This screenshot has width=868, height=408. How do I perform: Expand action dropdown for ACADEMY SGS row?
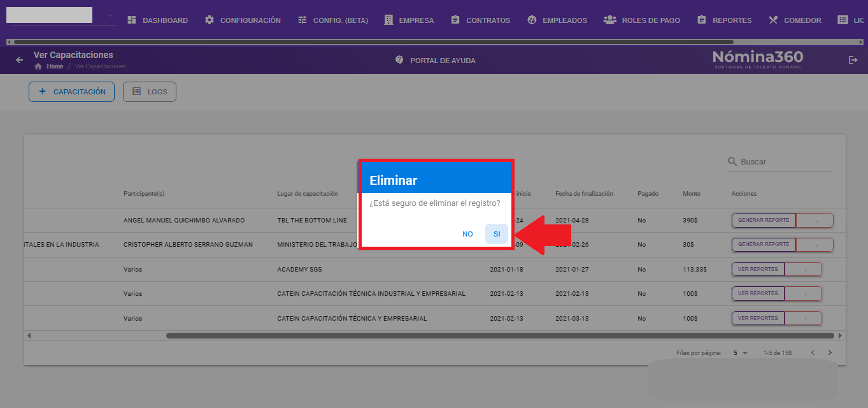click(804, 270)
